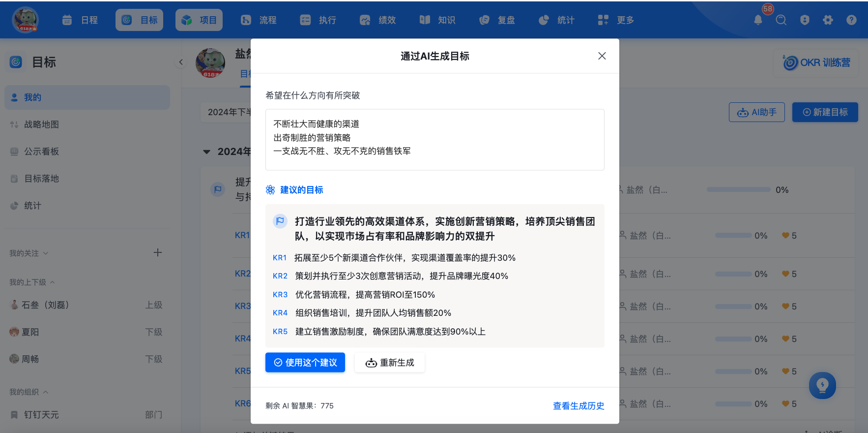868x433 pixels.
Task: Open the 复盘 review section
Action: pyautogui.click(x=497, y=20)
